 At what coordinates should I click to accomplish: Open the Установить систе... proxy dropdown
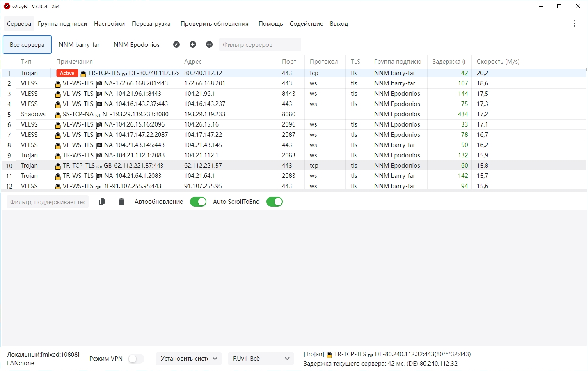point(189,359)
